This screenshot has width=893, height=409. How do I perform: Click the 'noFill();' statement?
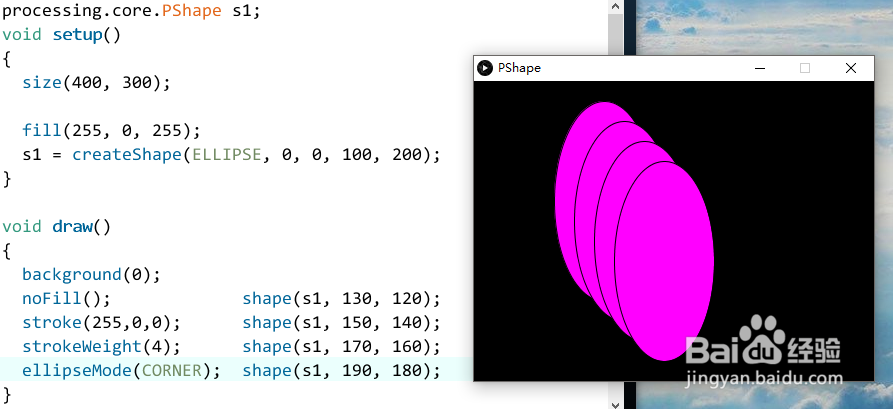(66, 298)
